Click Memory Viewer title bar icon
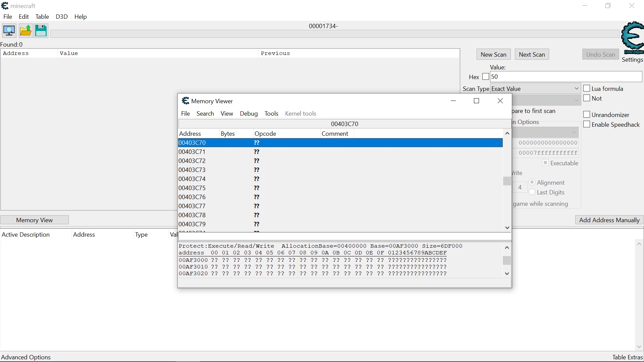The width and height of the screenshot is (644, 362). [185, 101]
